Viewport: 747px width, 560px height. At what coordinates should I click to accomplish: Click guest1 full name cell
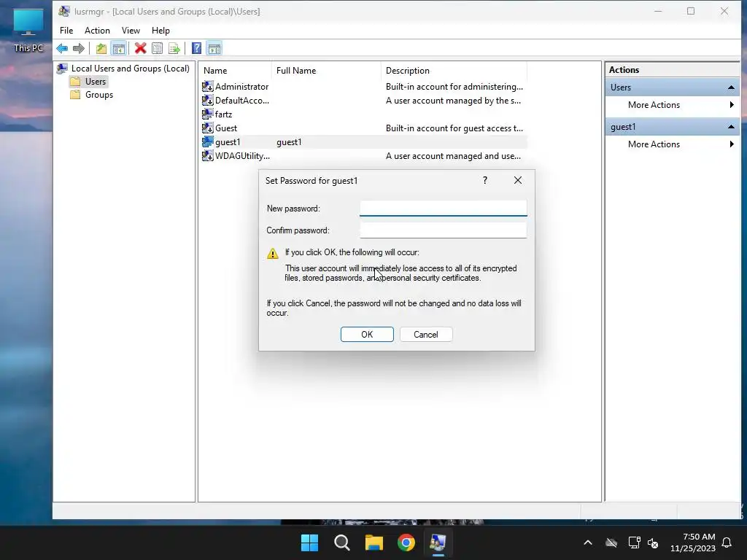(289, 142)
